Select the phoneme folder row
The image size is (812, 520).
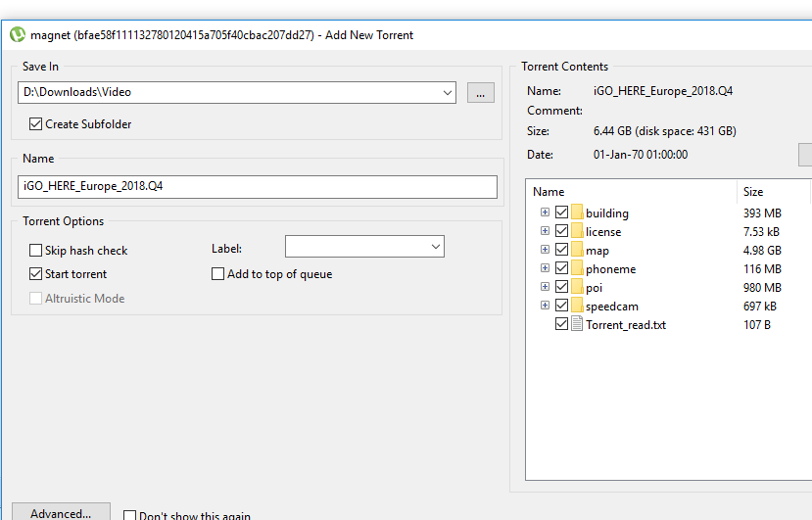tap(669, 268)
